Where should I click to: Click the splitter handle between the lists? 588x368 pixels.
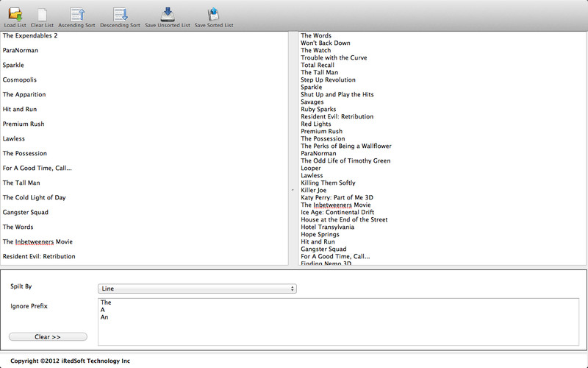click(293, 190)
